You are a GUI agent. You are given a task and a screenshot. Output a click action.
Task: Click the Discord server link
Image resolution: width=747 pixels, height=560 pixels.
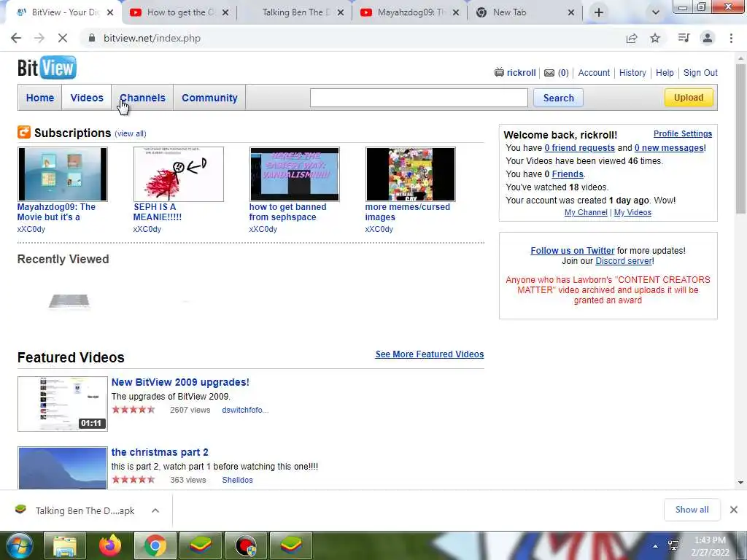click(624, 261)
